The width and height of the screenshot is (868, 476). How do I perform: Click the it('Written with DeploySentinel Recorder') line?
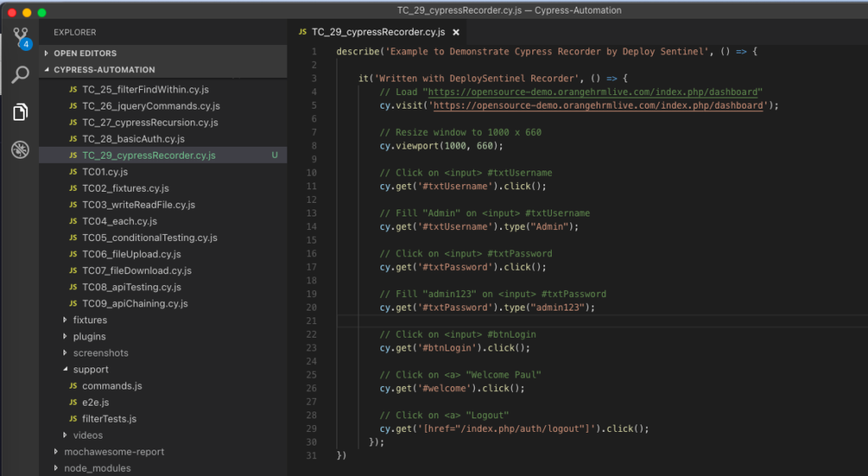(492, 79)
